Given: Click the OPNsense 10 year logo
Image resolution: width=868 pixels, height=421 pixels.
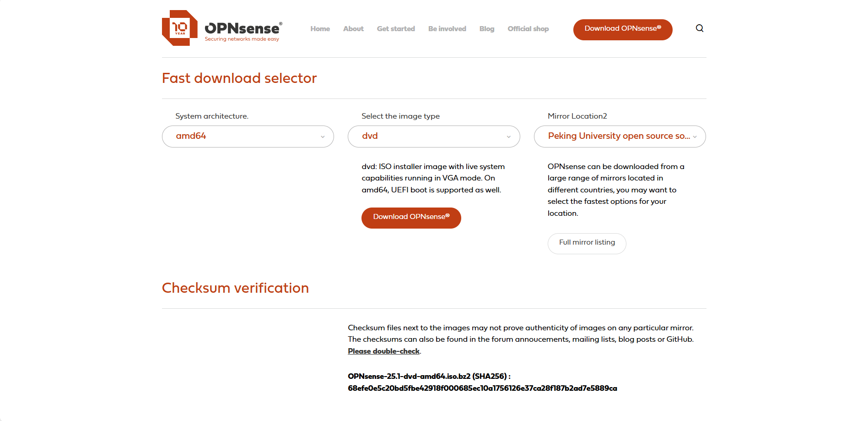Looking at the screenshot, I should tap(180, 28).
